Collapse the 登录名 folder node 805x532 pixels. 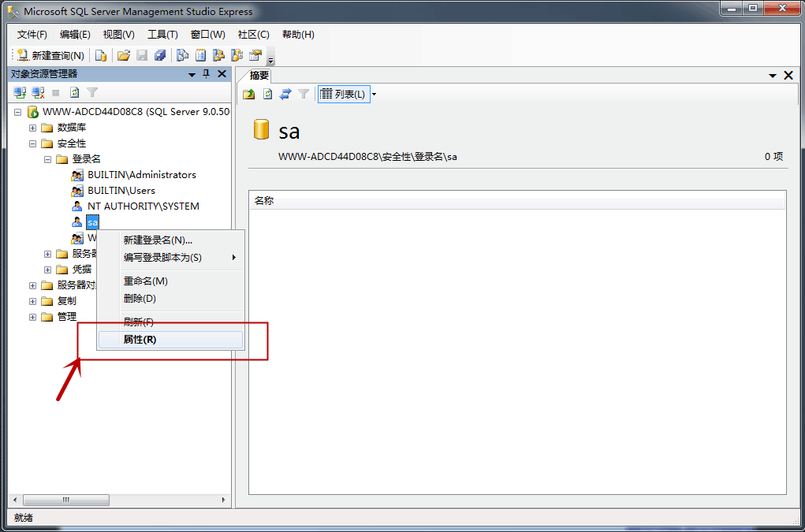48,159
